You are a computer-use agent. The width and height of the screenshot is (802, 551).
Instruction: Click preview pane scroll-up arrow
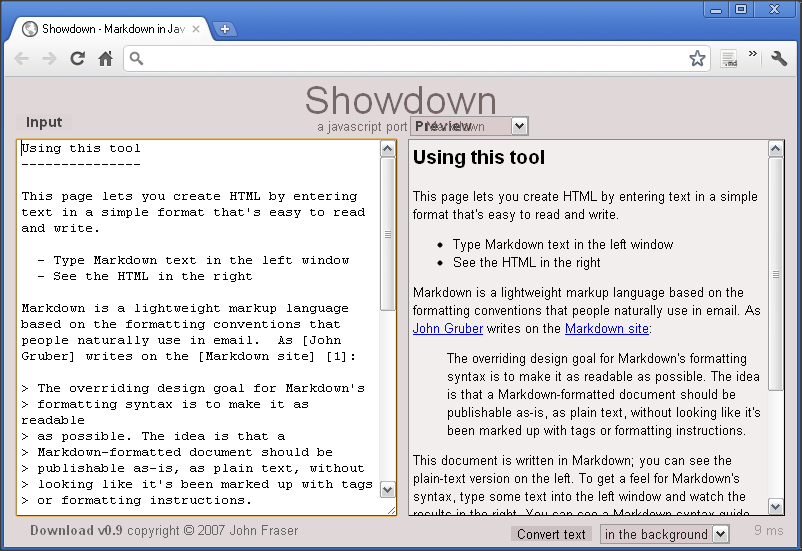775,149
